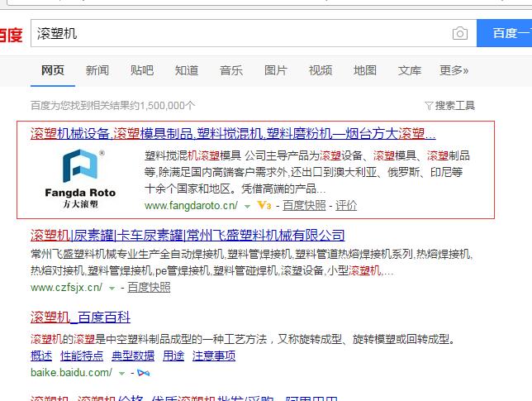Expand dropdown arrow next to baike.baidu.com
Screen dimensions: 532x401
point(121,373)
